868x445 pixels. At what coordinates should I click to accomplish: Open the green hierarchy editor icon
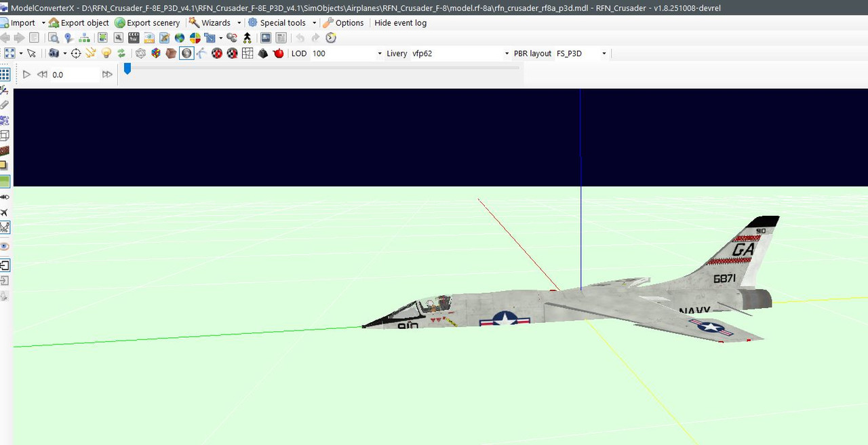(84, 38)
